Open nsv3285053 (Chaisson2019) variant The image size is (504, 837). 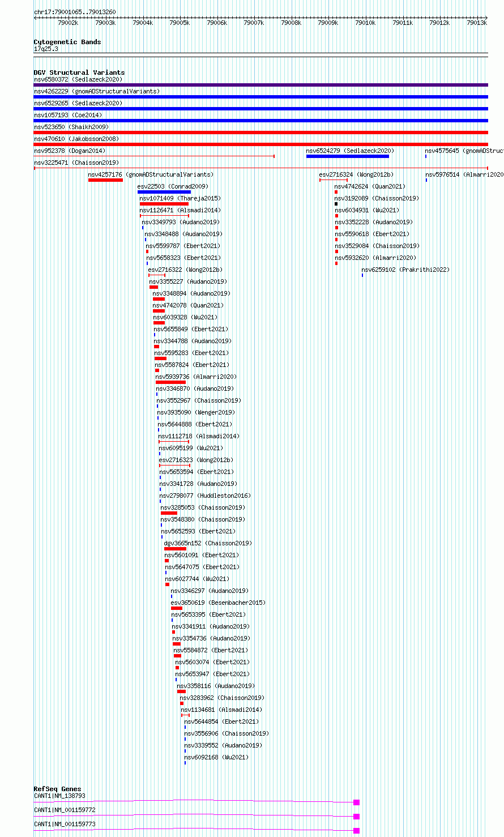(x=203, y=507)
